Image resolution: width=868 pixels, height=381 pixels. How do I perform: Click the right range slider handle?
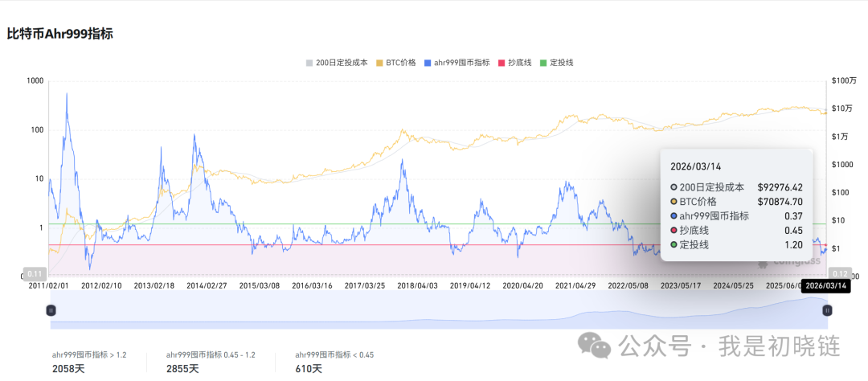[827, 311]
